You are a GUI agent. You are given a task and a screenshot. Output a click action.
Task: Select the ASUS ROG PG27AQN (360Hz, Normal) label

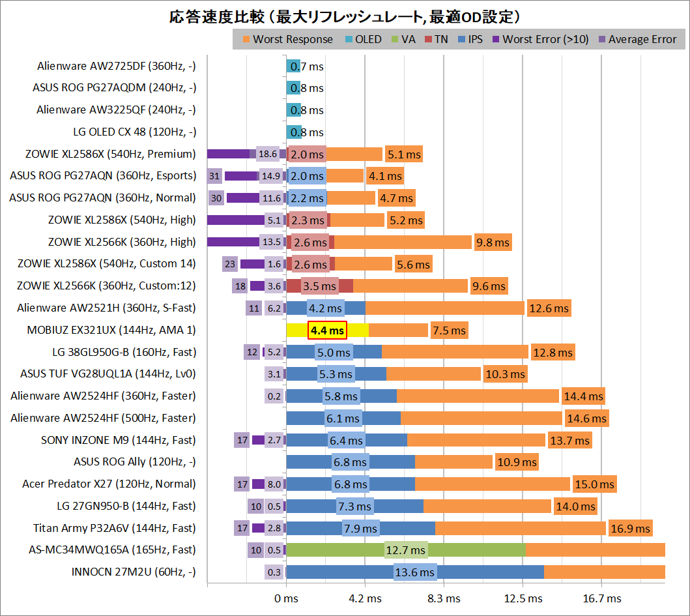pyautogui.click(x=102, y=198)
